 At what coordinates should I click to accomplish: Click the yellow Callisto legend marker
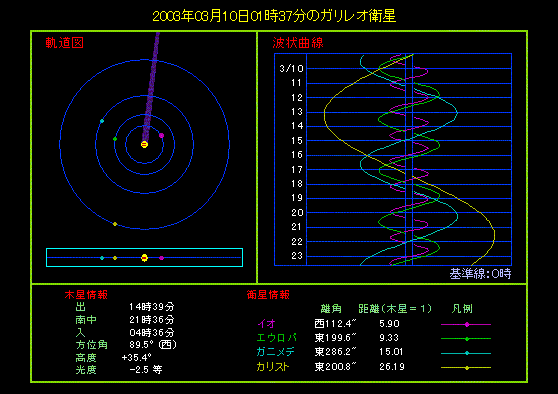(467, 368)
